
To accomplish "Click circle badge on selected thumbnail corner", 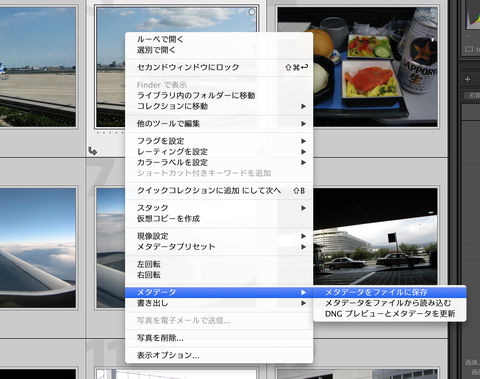I will pyautogui.click(x=252, y=12).
